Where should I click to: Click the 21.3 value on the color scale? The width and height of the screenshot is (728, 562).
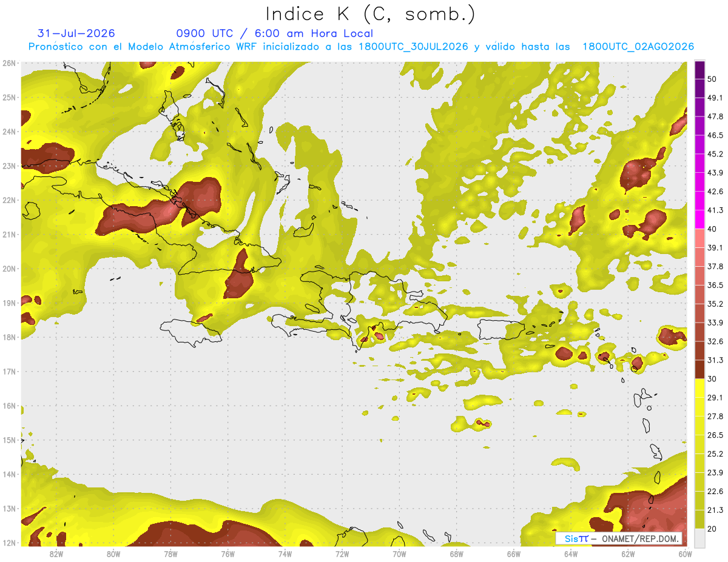[715, 510]
